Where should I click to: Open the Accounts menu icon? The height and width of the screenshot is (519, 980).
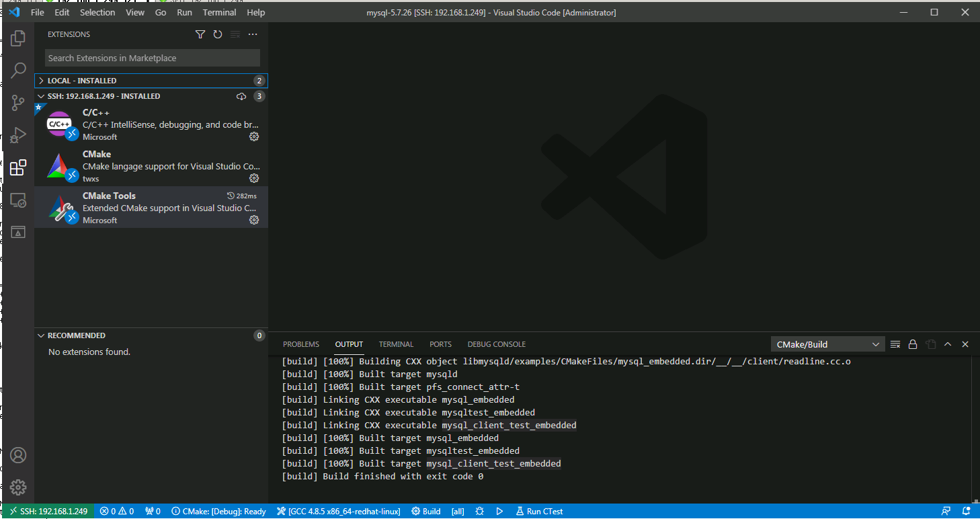[x=18, y=455]
